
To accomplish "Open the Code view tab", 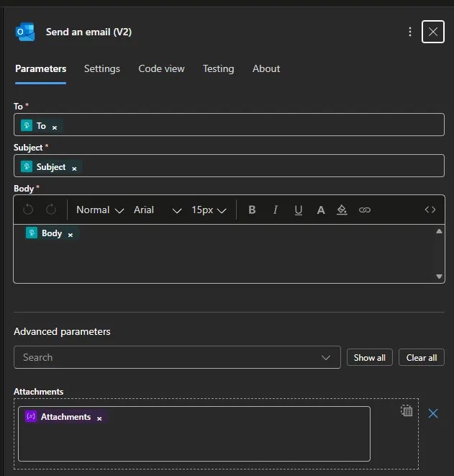I will pyautogui.click(x=161, y=68).
